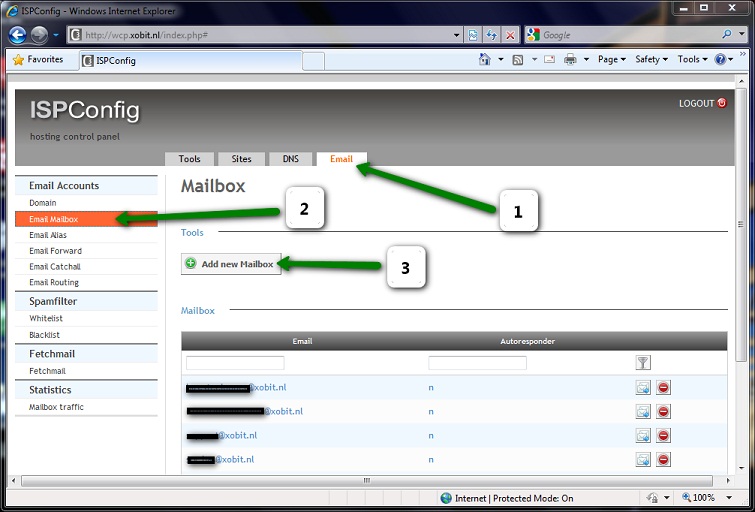This screenshot has height=512, width=755.
Task: Click the filter icon in mailbox table
Action: (643, 363)
